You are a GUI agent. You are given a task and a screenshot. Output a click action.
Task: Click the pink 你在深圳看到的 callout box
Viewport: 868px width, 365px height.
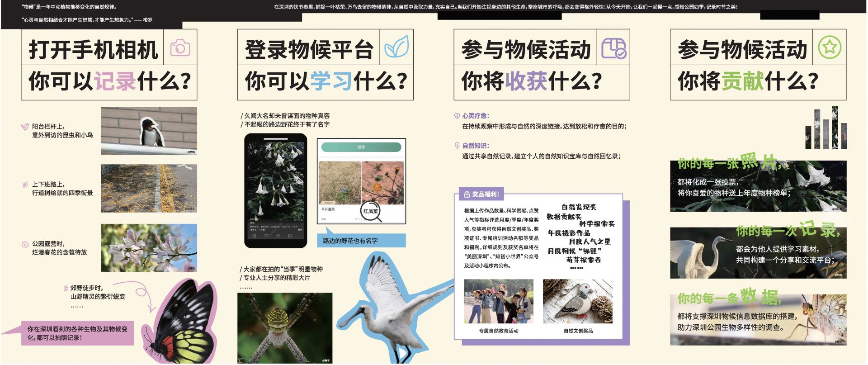77,333
